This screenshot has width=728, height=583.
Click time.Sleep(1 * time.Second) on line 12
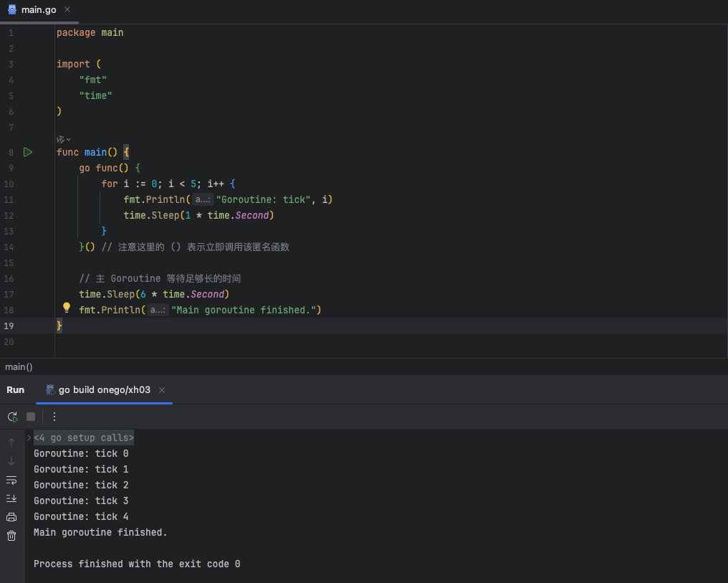click(198, 215)
